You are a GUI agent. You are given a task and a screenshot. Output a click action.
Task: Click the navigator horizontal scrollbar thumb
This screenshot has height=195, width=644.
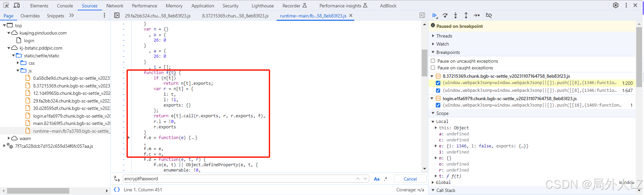[x=38, y=191]
